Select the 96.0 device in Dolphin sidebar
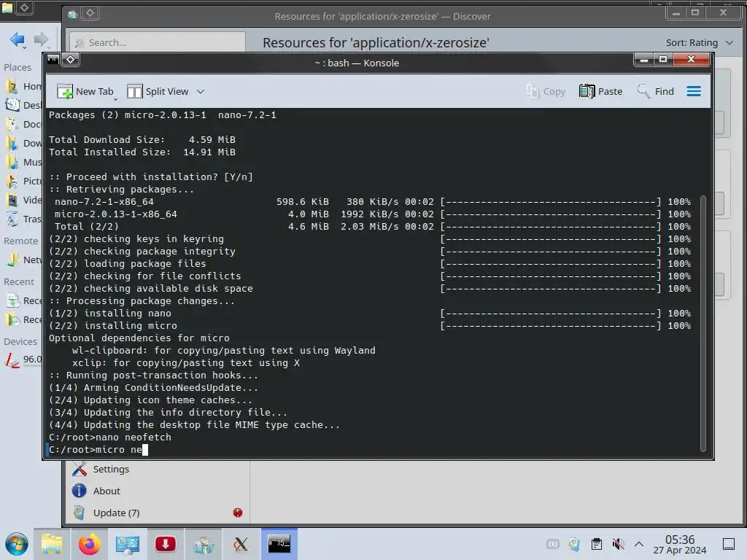This screenshot has height=560, width=747. pos(22,359)
